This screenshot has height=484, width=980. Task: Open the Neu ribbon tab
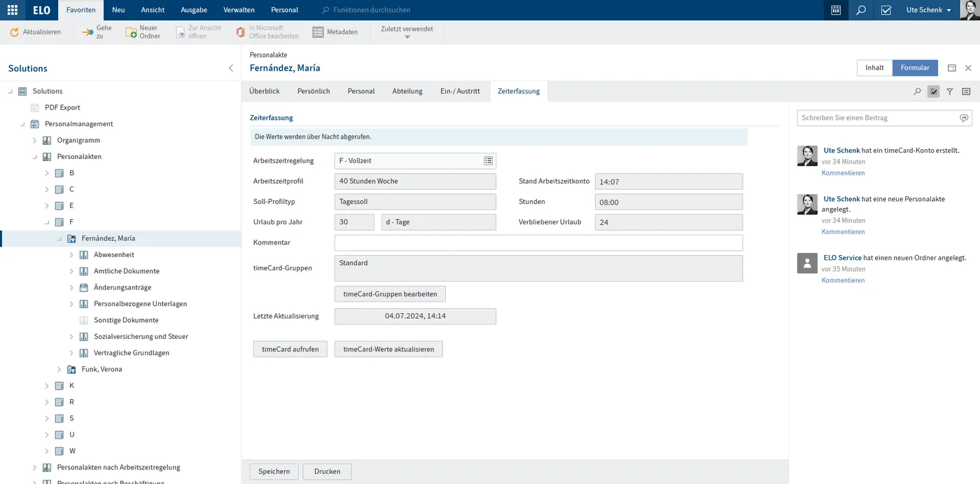tap(118, 10)
